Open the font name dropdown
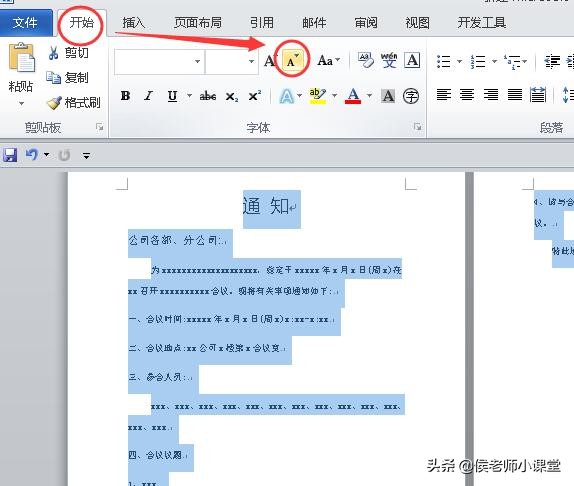The height and width of the screenshot is (486, 574). pyautogui.click(x=197, y=61)
